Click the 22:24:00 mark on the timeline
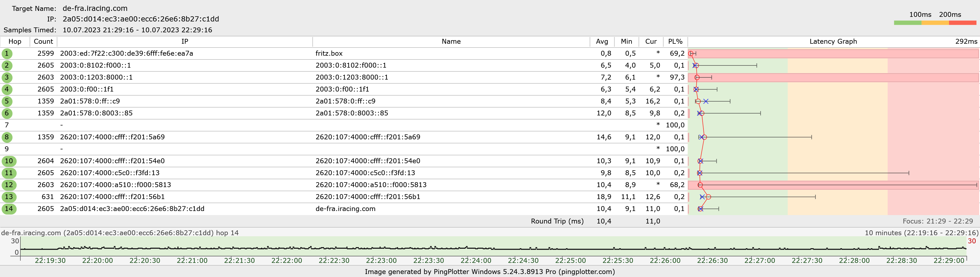Screen dimensions: 980x277 (476, 260)
